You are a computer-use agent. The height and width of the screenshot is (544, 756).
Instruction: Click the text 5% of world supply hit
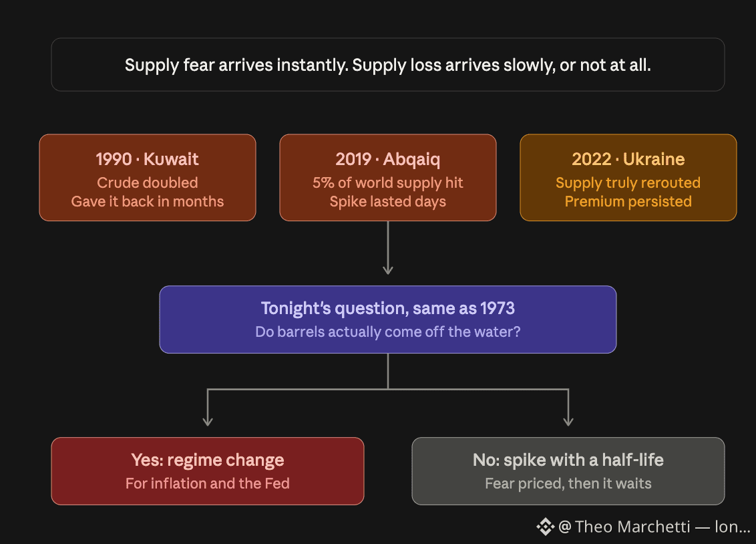coord(387,182)
